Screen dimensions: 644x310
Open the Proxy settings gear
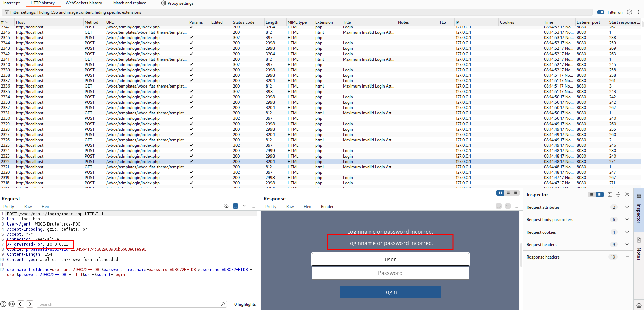point(164,3)
